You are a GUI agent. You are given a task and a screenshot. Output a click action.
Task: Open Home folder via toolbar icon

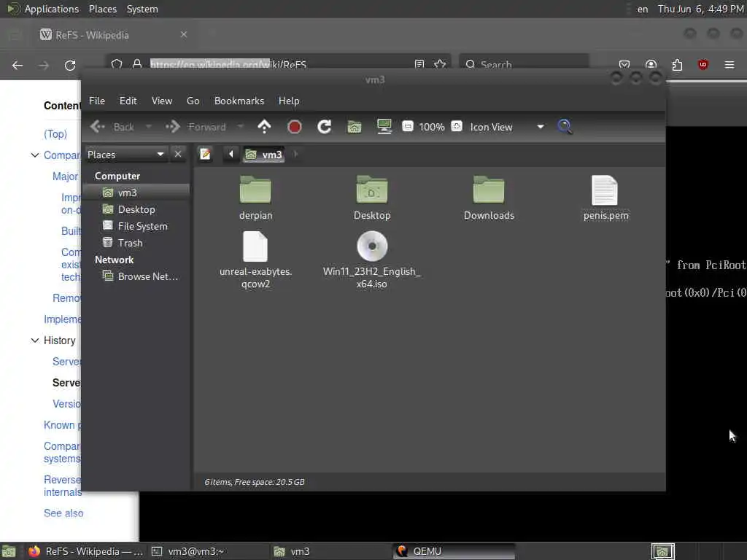355,127
